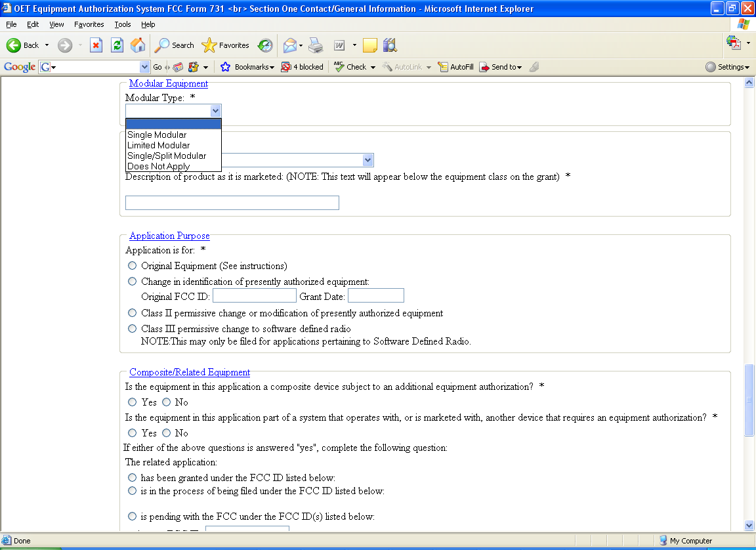Click the Edit with Word icon
This screenshot has height=550, width=756.
339,45
